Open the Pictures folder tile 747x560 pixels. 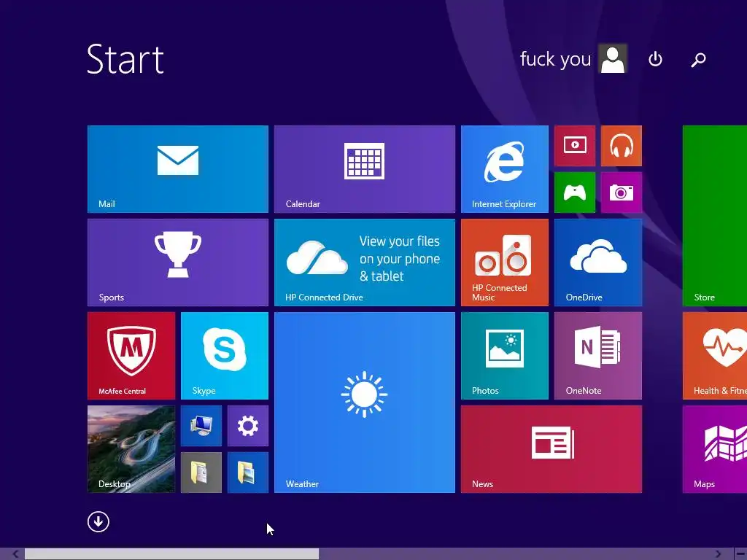click(x=248, y=472)
